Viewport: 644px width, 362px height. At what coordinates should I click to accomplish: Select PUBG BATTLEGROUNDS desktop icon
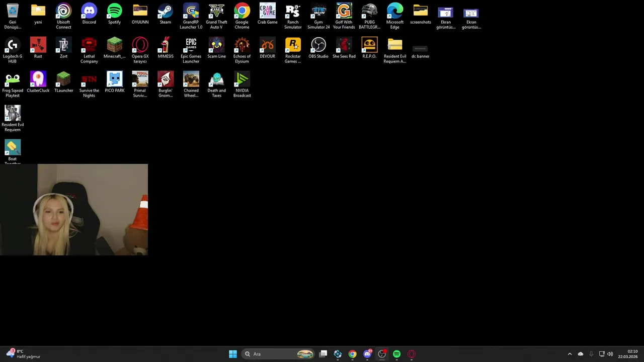tap(369, 17)
